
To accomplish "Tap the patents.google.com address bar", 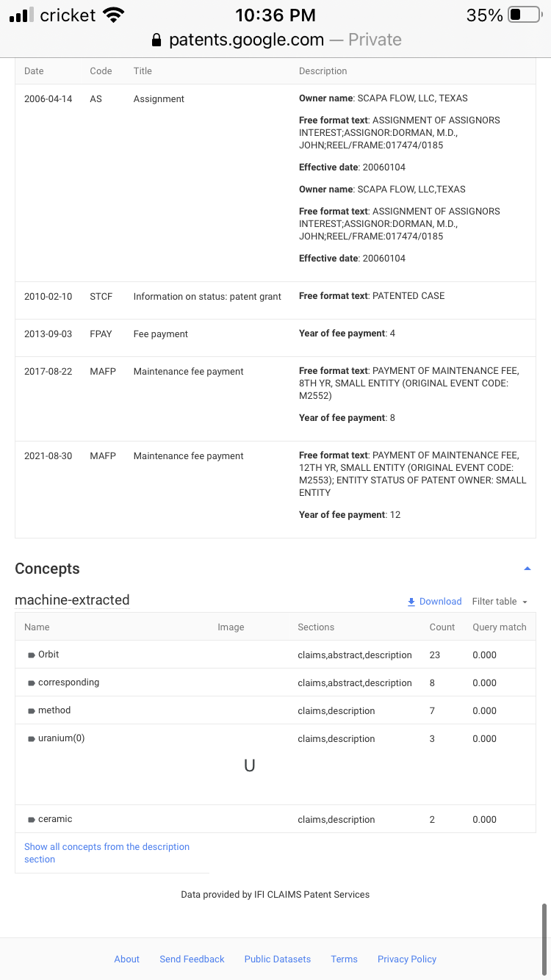I will pos(275,40).
